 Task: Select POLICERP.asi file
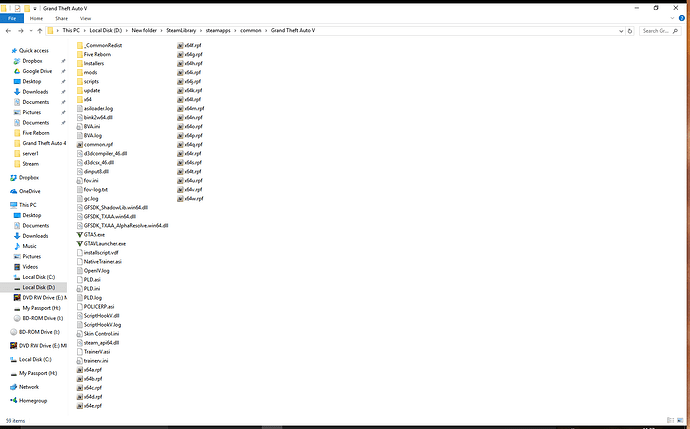coord(95,307)
